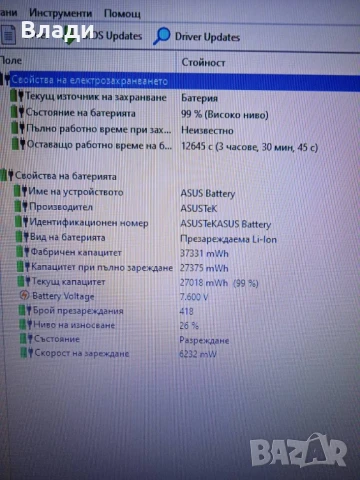360x480 pixels.
Task: Click icon beside Капацитет при пълно зареждане
Action: pyautogui.click(x=24, y=266)
